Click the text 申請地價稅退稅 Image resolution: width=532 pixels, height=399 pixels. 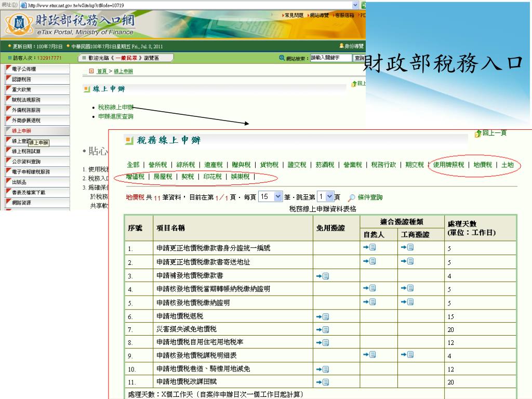click(x=180, y=316)
